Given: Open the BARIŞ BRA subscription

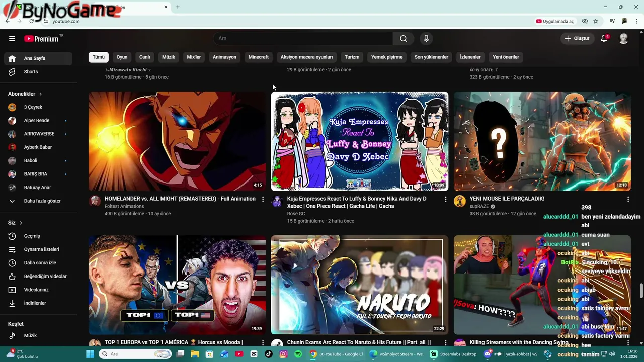Looking at the screenshot, I should point(38,174).
